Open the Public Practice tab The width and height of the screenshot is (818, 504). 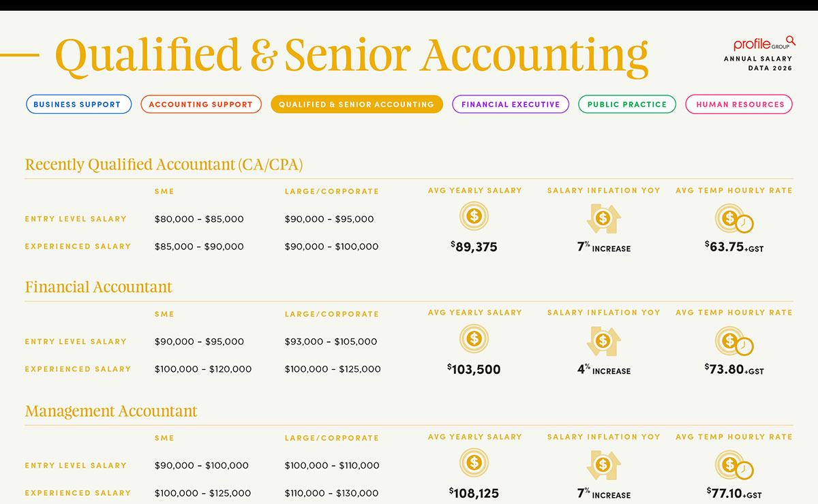pyautogui.click(x=627, y=105)
